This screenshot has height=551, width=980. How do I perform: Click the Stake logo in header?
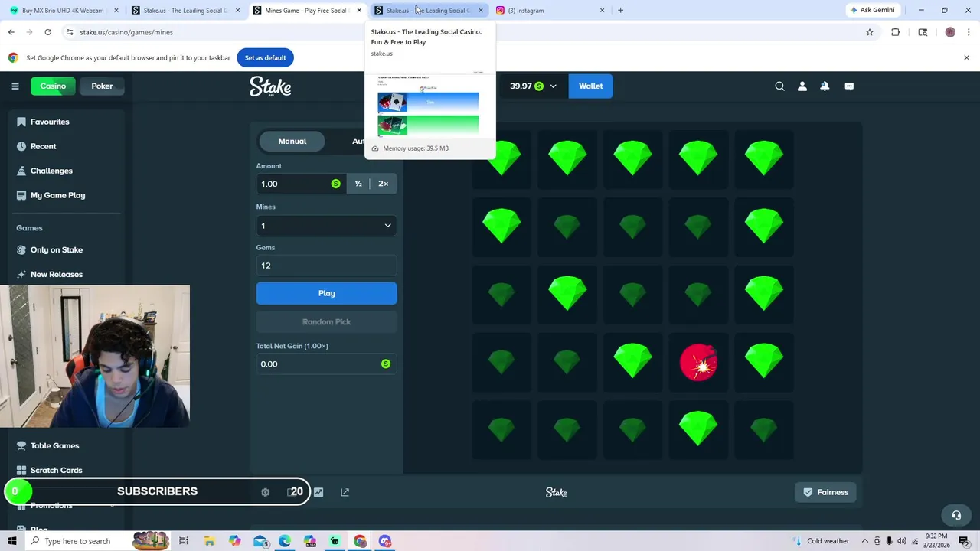click(x=270, y=86)
